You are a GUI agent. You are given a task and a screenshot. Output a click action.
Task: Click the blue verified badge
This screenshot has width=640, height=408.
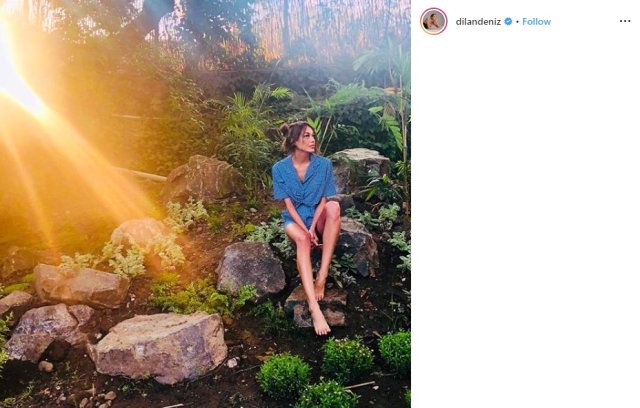(x=508, y=21)
